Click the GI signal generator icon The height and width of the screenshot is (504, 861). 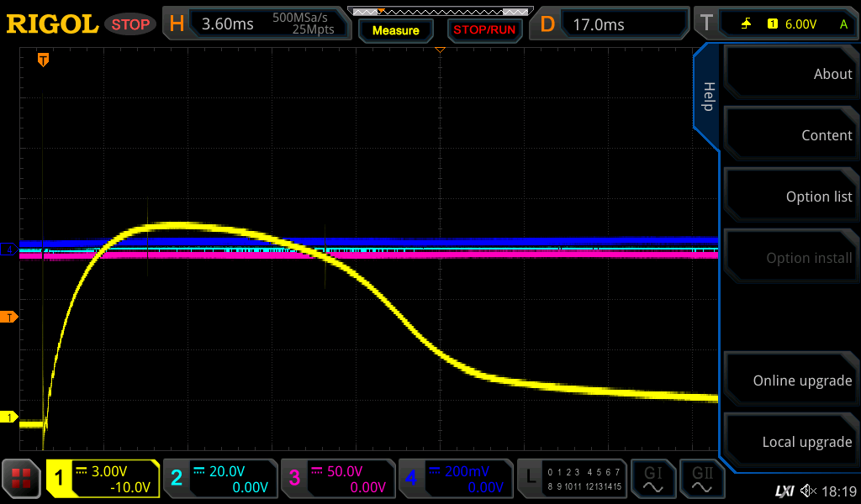point(652,479)
